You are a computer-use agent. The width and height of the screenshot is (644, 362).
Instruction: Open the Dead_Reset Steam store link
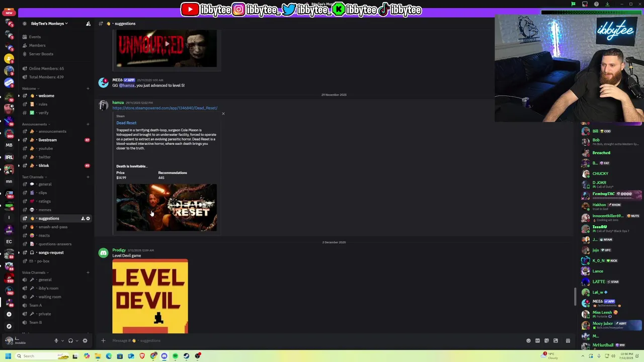click(165, 108)
